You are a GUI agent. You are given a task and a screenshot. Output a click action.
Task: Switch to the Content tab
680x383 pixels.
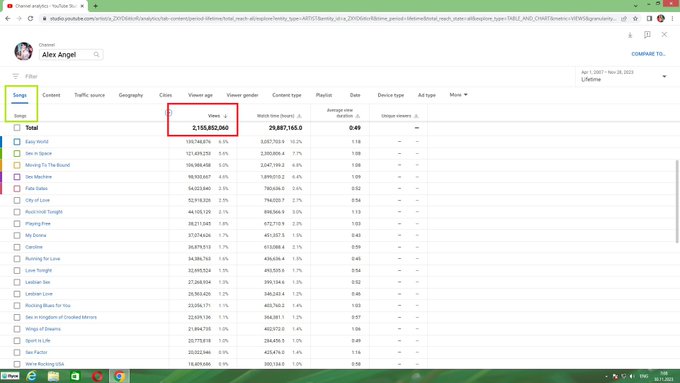(51, 95)
